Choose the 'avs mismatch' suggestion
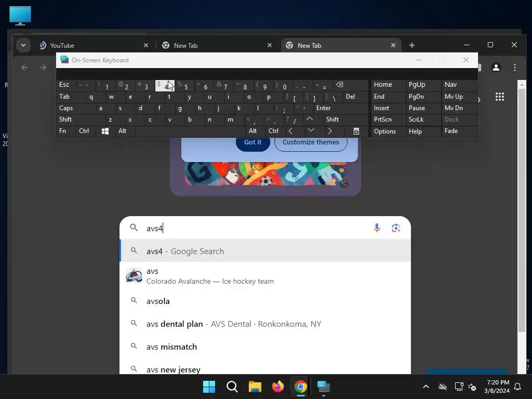Screen dimensions: 532x399 (x=265, y=347)
